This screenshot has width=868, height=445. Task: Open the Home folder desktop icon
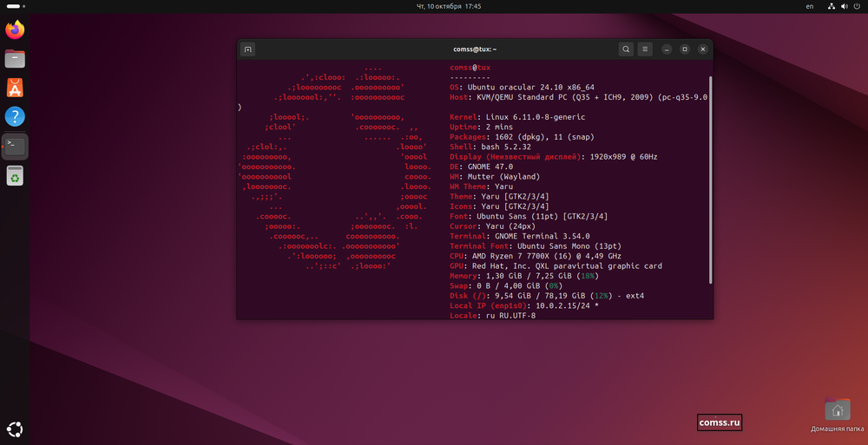click(x=837, y=416)
